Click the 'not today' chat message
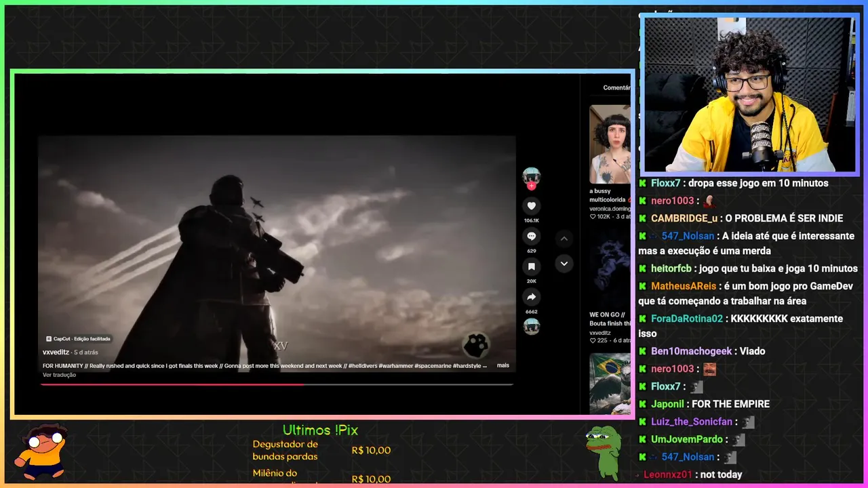 [x=721, y=474]
